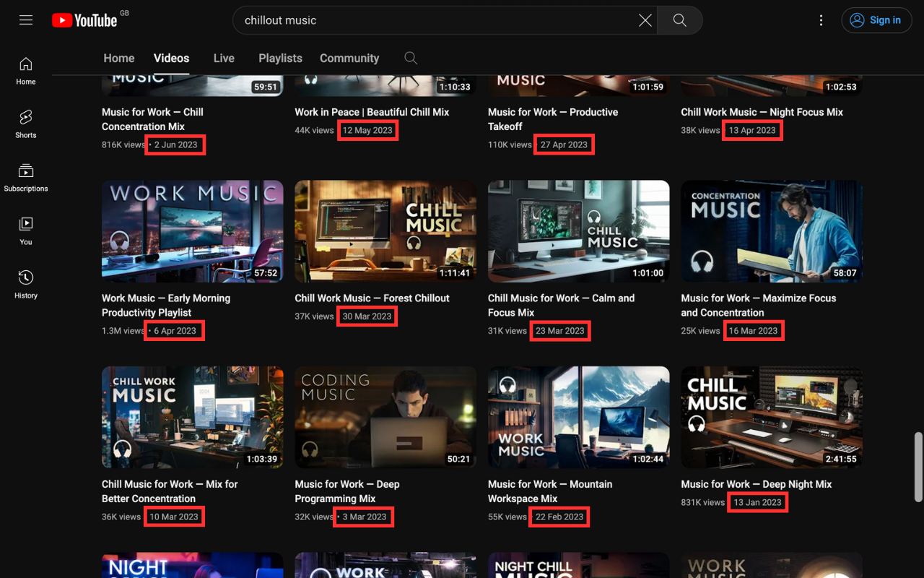This screenshot has height=578, width=924.
Task: Click the YouTube logo
Action: click(x=85, y=20)
